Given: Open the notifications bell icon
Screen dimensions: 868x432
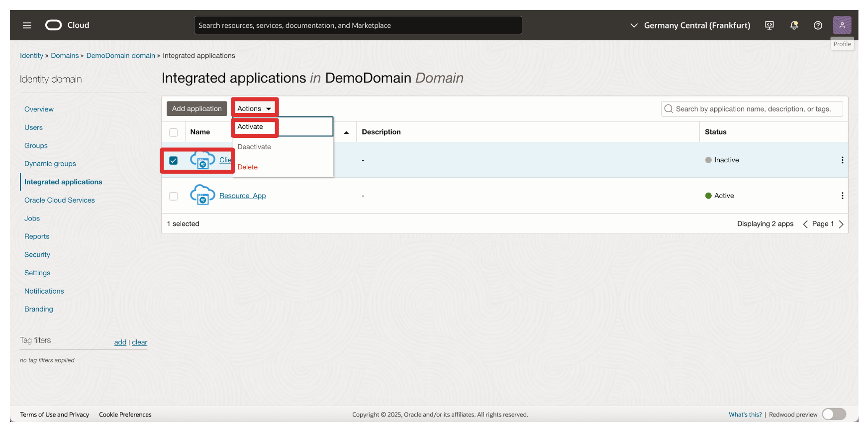Looking at the screenshot, I should click(x=794, y=25).
